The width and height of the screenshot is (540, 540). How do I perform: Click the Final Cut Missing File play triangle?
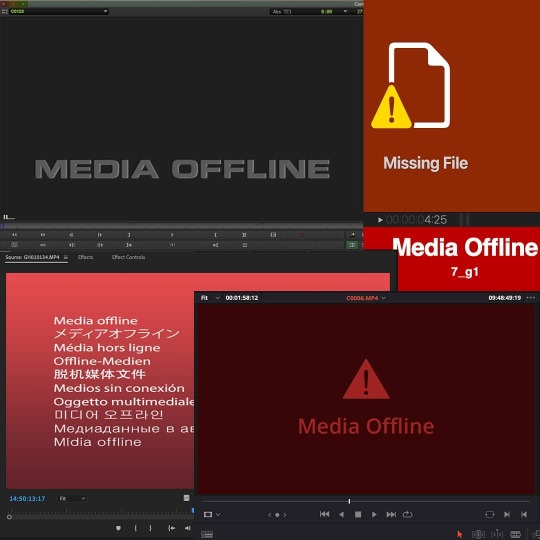pyautogui.click(x=380, y=220)
